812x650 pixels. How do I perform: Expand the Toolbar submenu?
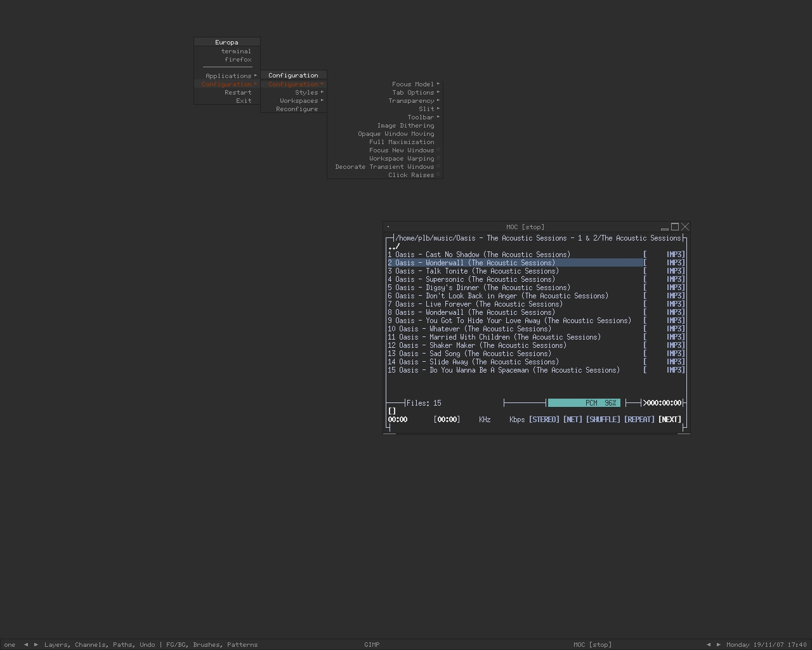pos(385,117)
